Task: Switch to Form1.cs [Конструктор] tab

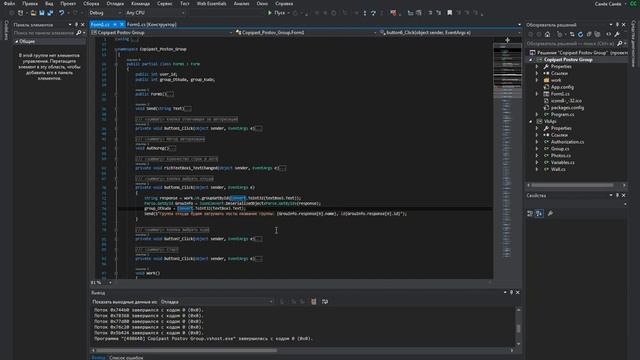Action: (152, 24)
